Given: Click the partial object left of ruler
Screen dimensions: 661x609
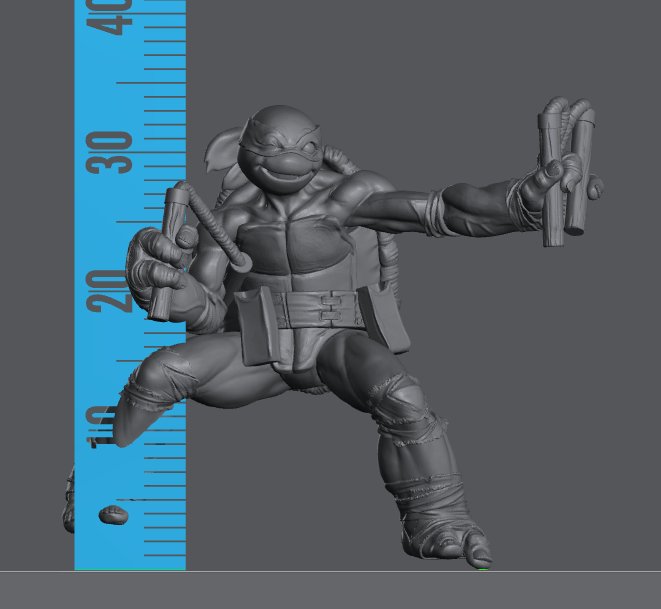Looking at the screenshot, I should 68,500.
